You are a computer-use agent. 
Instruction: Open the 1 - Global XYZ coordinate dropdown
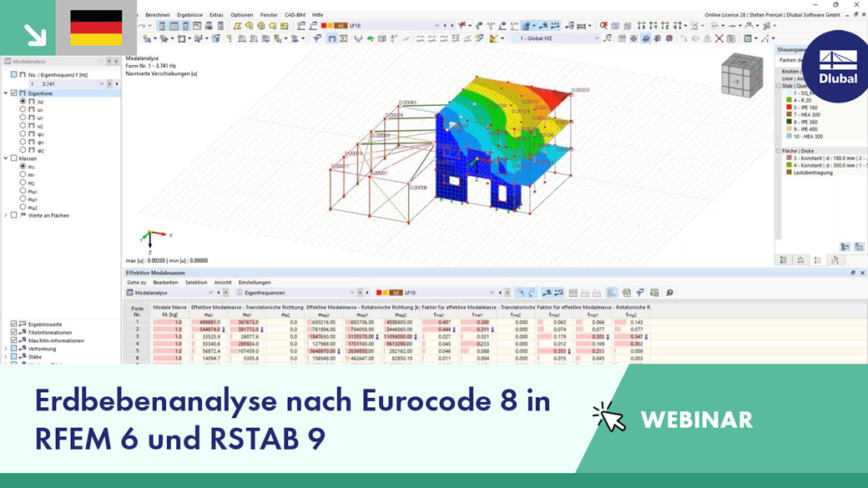(596, 38)
